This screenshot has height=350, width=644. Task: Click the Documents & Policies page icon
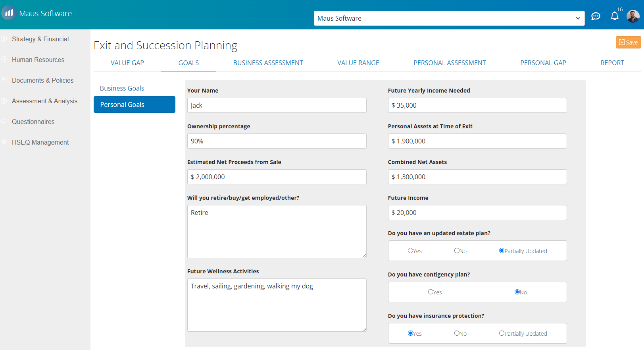[4, 80]
